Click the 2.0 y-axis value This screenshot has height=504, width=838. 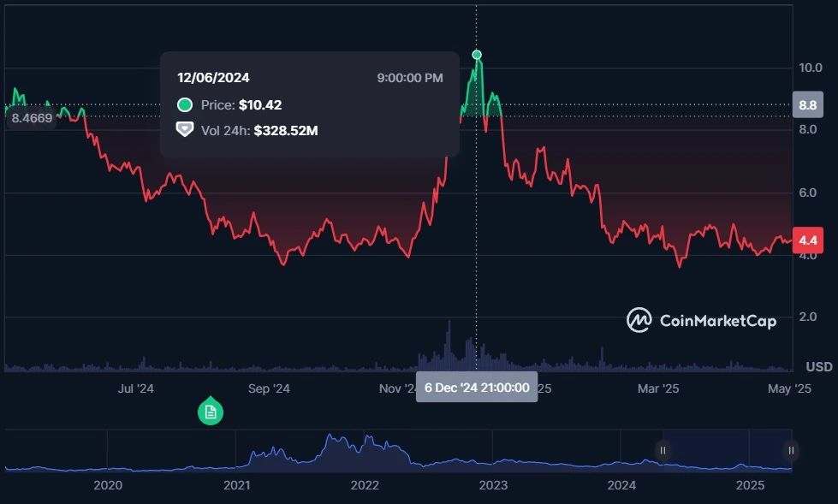[807, 317]
